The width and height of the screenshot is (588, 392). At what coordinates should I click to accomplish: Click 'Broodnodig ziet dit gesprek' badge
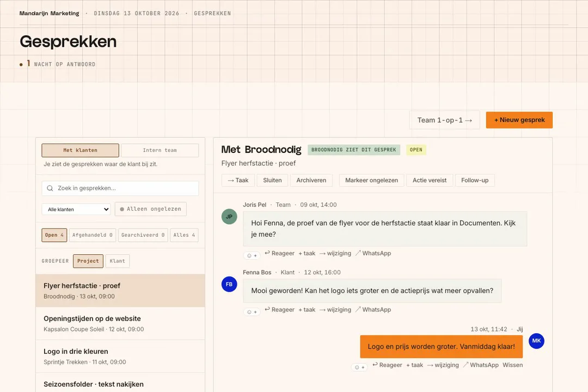(354, 150)
